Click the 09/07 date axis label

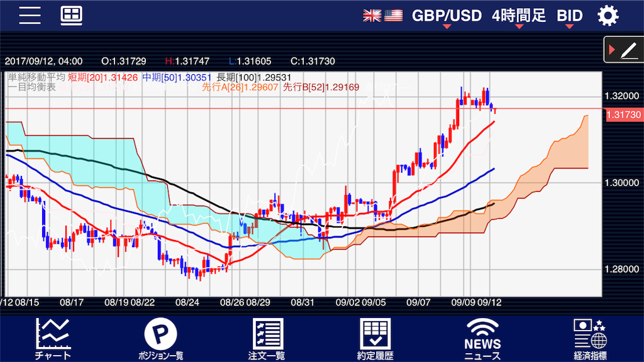click(x=418, y=302)
